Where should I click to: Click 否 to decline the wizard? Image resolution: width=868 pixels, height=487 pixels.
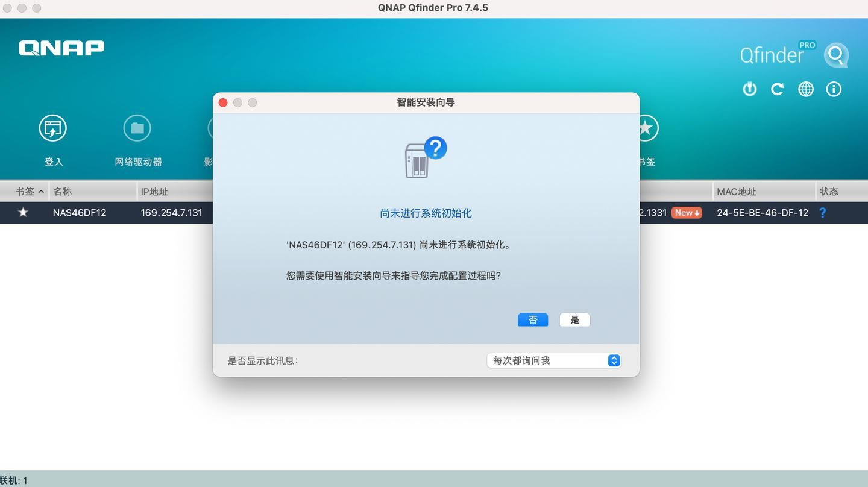pos(533,320)
